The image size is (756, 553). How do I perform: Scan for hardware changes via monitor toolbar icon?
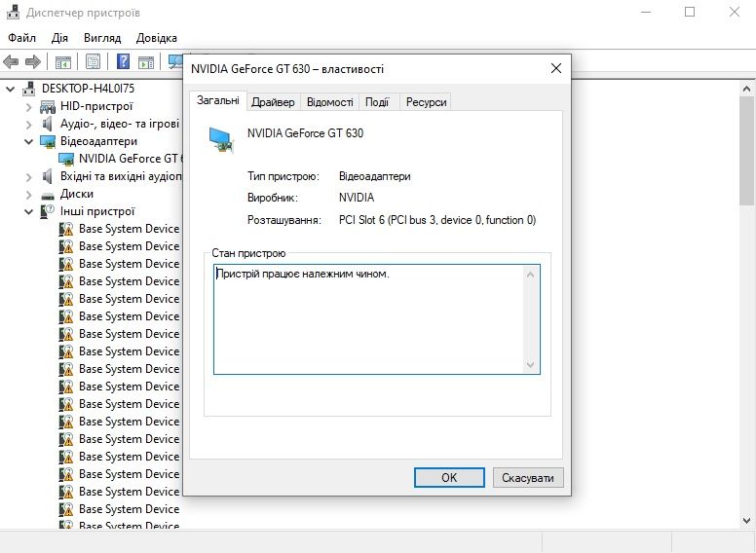175,61
